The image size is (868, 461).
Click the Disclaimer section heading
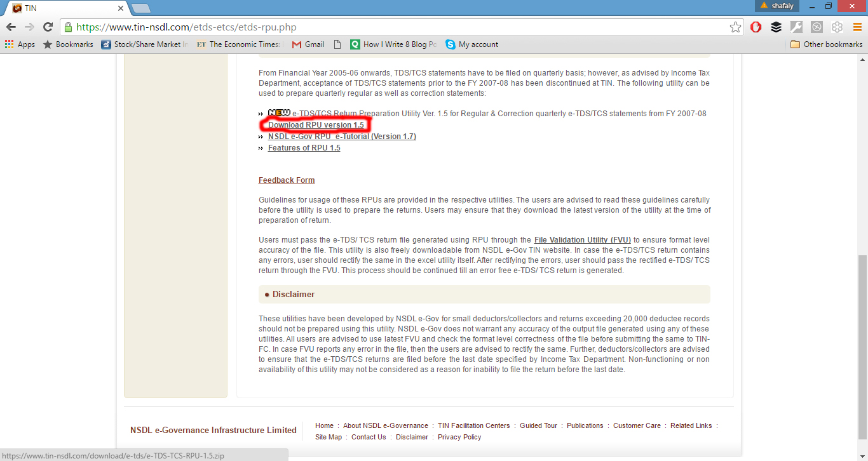tap(294, 295)
